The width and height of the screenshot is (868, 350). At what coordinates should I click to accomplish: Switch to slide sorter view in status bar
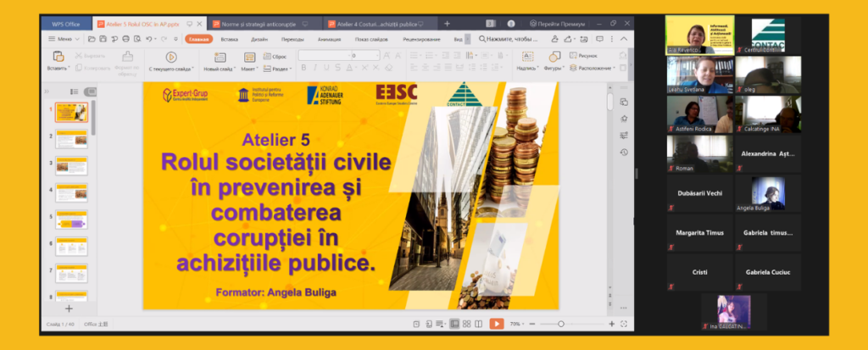tap(467, 324)
